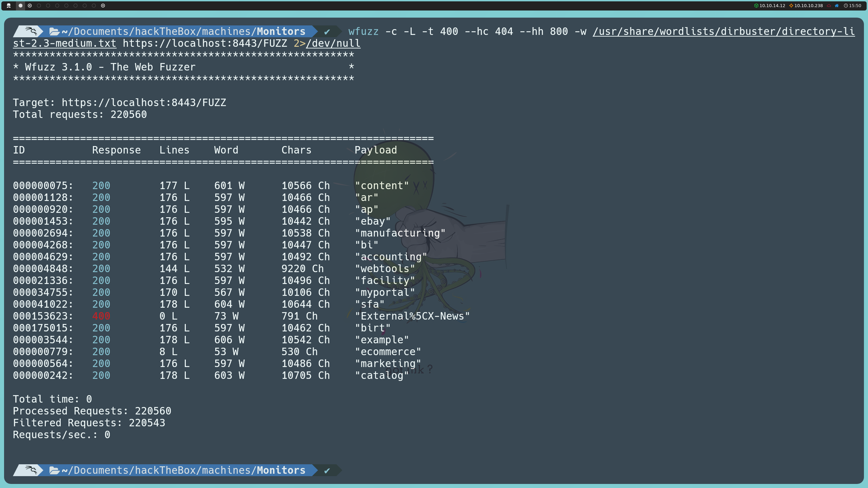Click the 10.10.14.12 address text
Screen dimensions: 868x488
tap(772, 5)
